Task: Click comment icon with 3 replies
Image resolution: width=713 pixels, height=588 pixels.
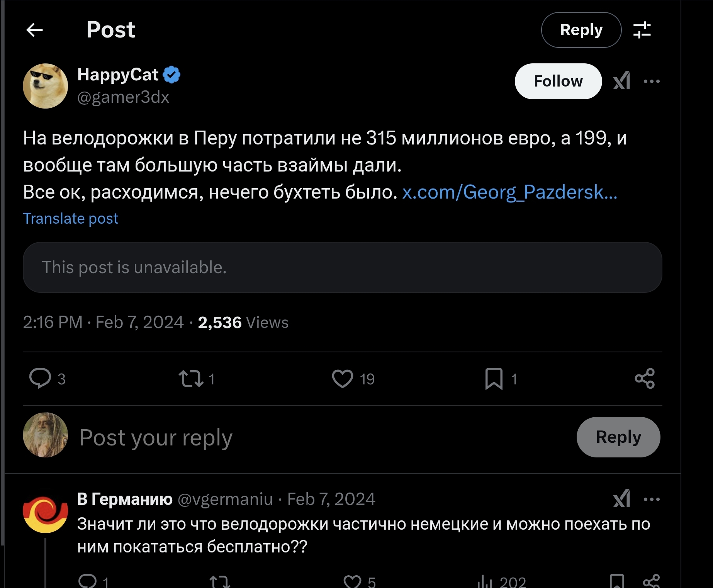Action: click(40, 378)
